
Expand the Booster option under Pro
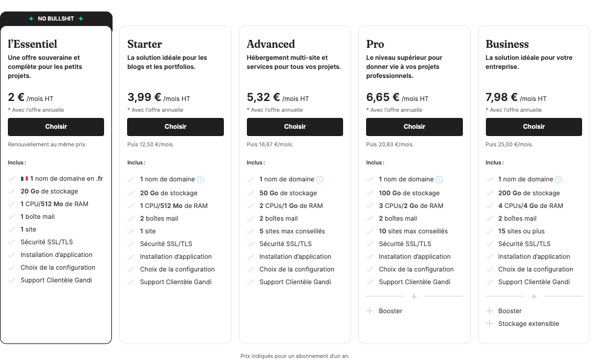390,311
